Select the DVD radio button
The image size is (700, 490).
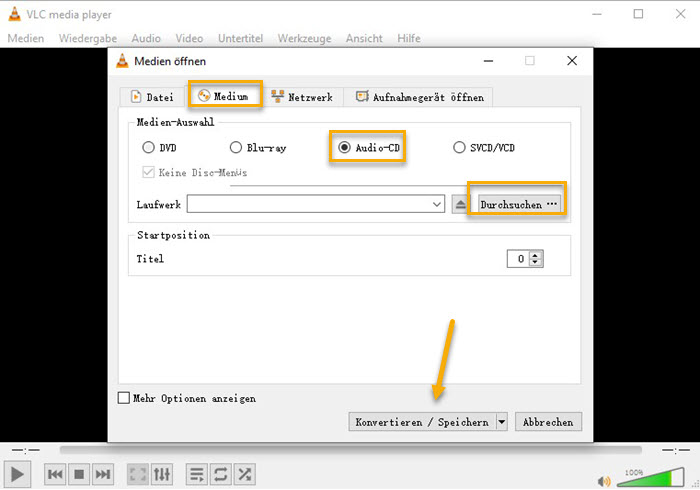pyautogui.click(x=148, y=147)
